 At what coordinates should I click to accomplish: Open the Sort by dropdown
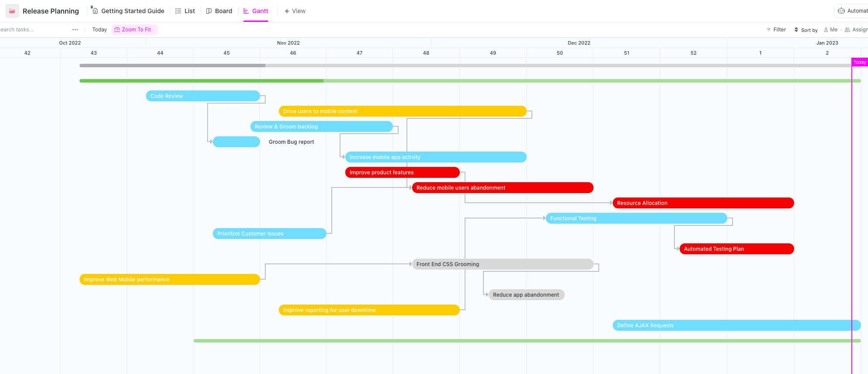(x=806, y=30)
